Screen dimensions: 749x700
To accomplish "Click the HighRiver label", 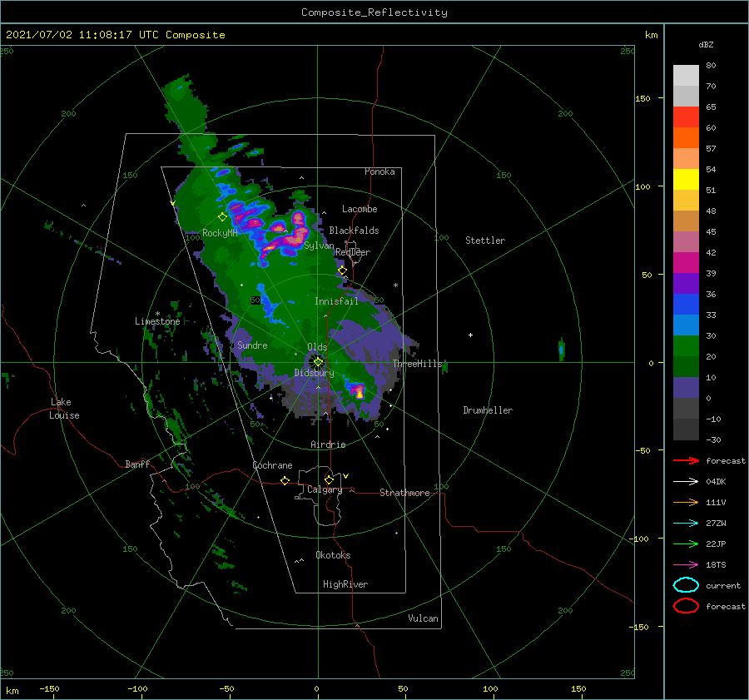I will 345,584.
